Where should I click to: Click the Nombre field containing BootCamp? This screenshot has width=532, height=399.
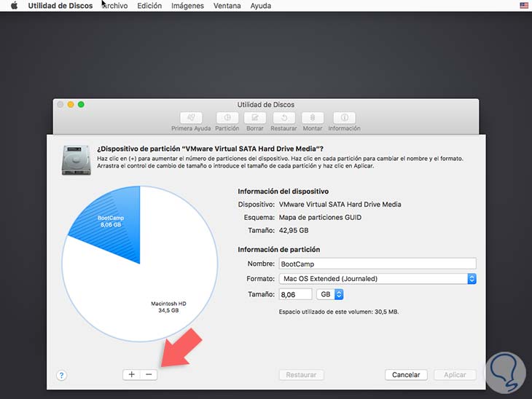coord(378,264)
